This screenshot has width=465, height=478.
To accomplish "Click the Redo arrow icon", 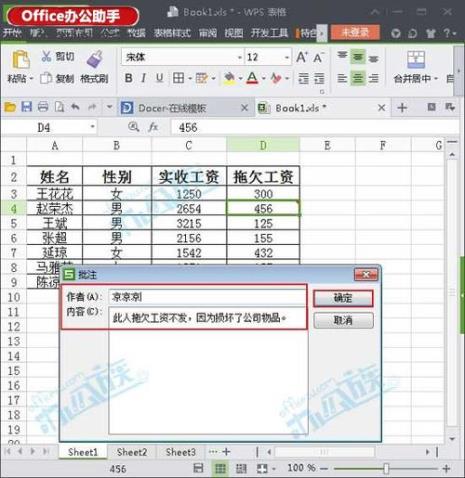I will click(x=92, y=107).
